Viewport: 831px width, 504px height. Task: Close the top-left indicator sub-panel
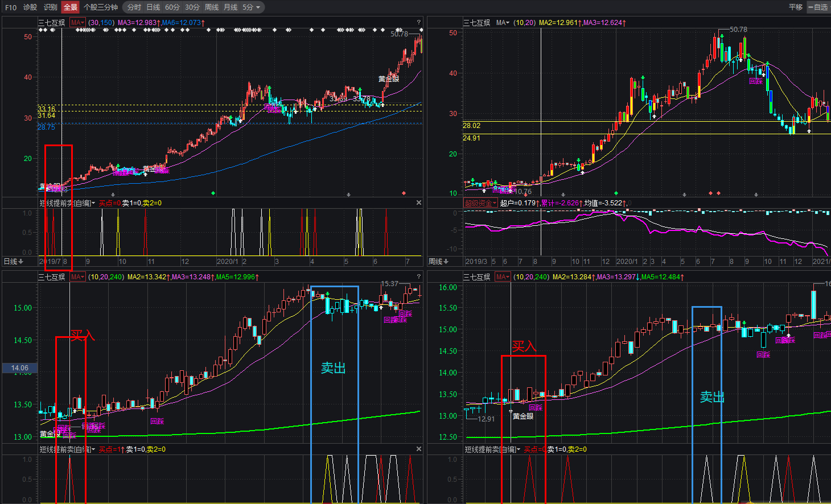tap(419, 203)
